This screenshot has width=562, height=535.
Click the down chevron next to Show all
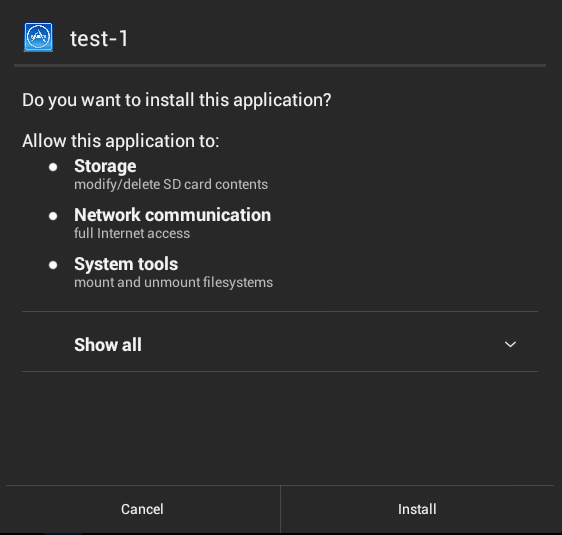[510, 344]
